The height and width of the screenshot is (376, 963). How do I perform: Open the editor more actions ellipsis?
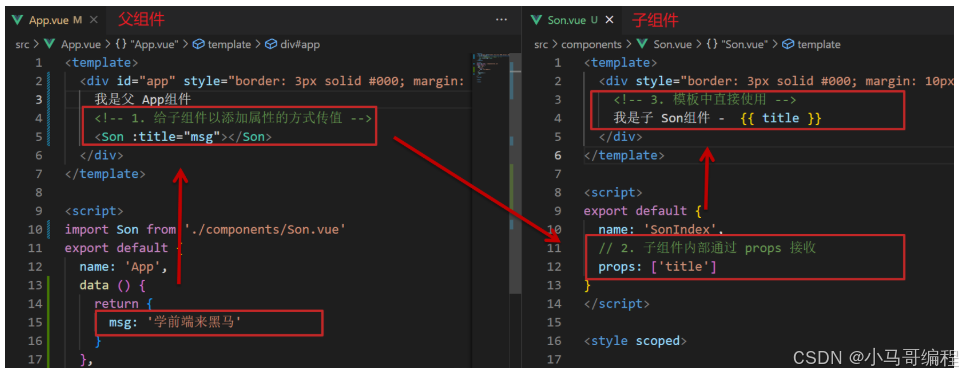tap(501, 20)
